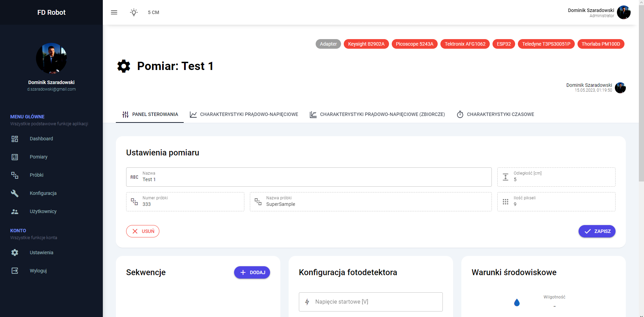644x317 pixels.
Task: Toggle the hamburger sidebar menu
Action: [x=114, y=12]
